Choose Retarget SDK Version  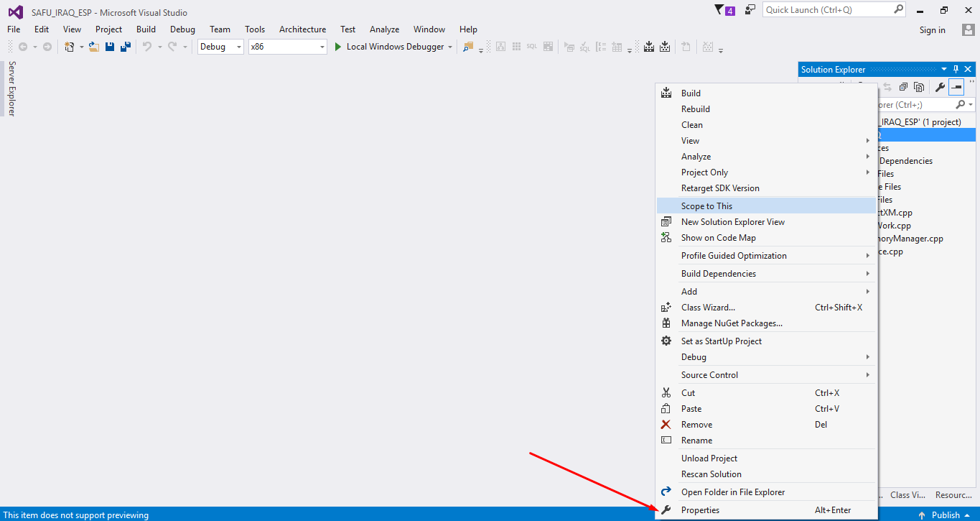(x=766, y=188)
